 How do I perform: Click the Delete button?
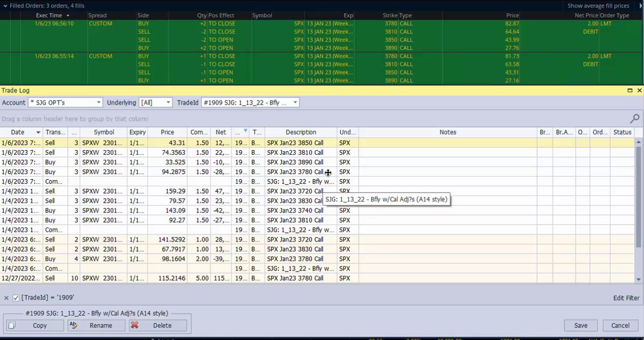[157, 325]
